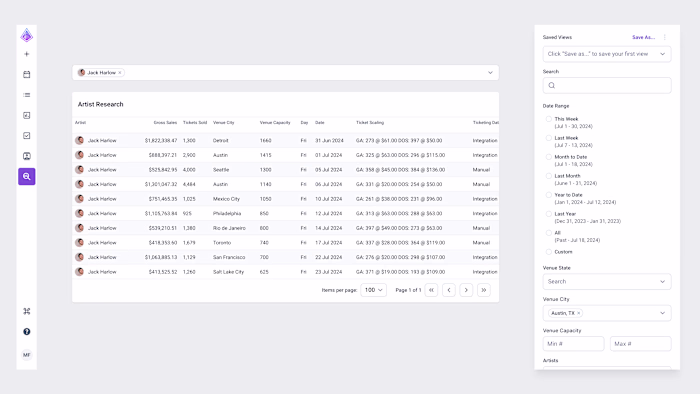Click the Philadelphia venue city cell
The width and height of the screenshot is (700, 394).
[x=227, y=214]
